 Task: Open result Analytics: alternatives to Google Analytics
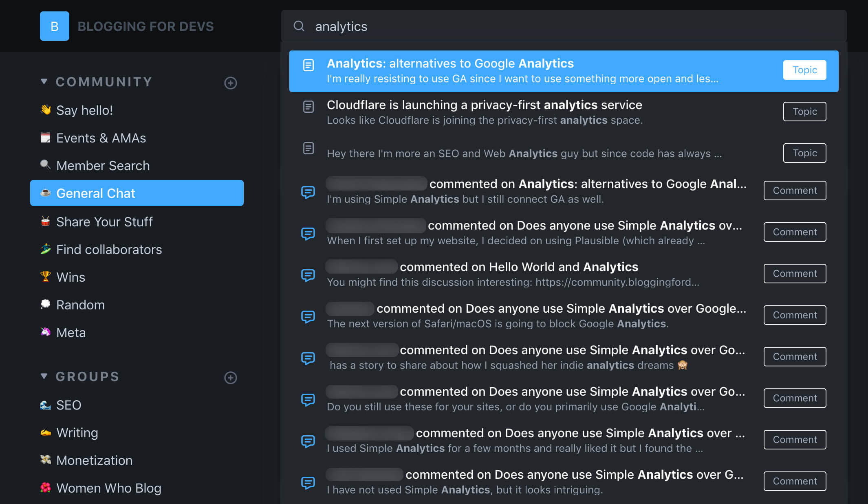(564, 71)
